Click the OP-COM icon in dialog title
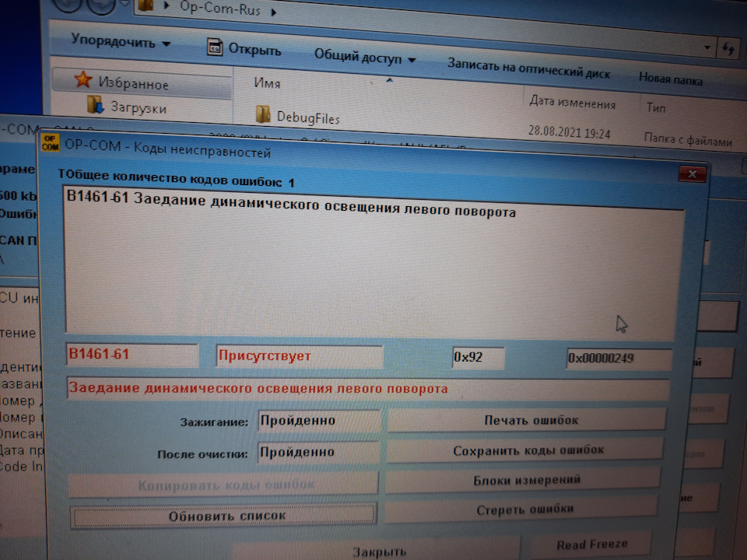 pos(50,142)
